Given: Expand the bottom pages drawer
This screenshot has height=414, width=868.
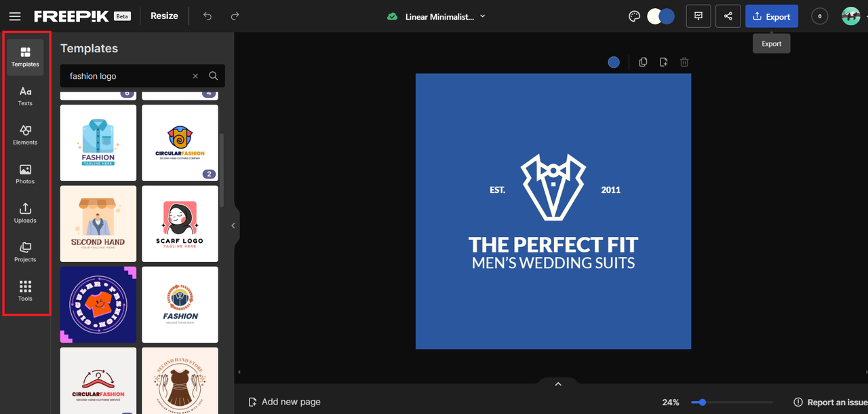Looking at the screenshot, I should [558, 383].
